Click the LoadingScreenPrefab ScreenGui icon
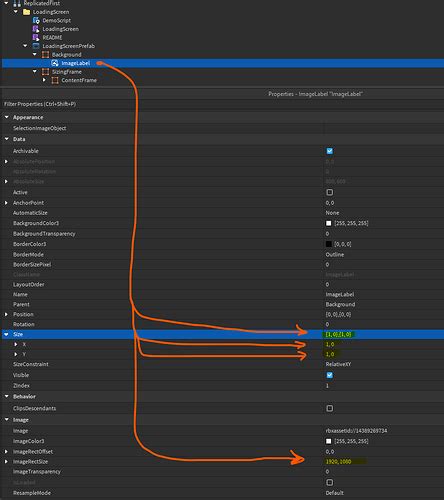 [x=36, y=46]
